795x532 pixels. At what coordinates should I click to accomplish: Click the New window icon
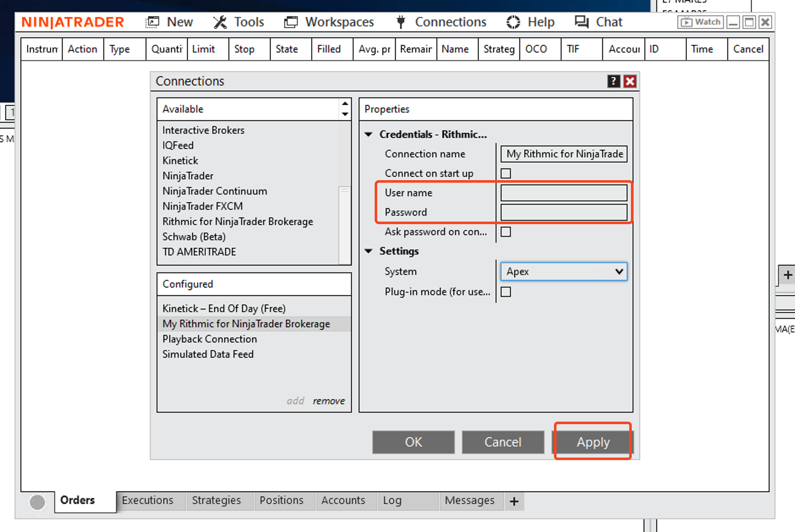[152, 22]
